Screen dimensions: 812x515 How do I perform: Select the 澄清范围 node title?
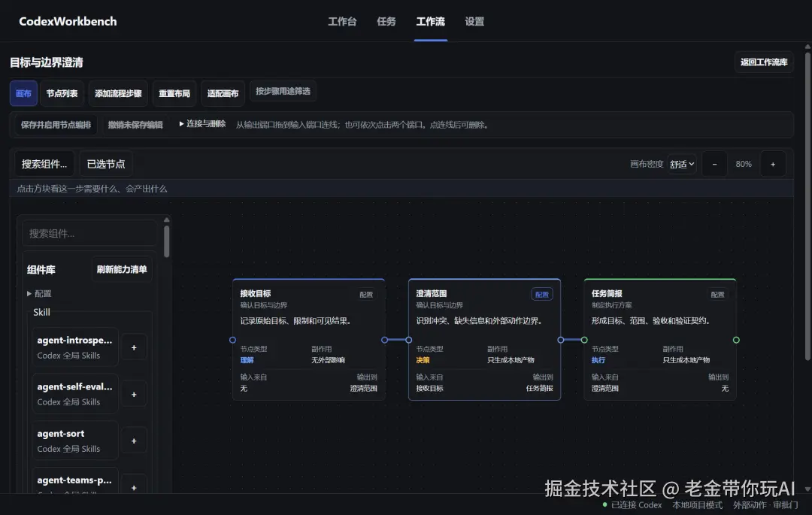(432, 293)
